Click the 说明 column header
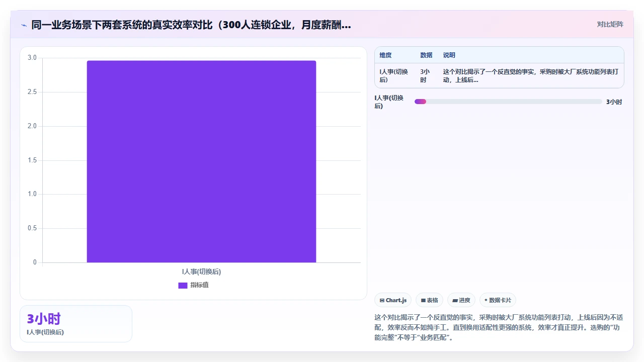644x362 pixels. [449, 55]
